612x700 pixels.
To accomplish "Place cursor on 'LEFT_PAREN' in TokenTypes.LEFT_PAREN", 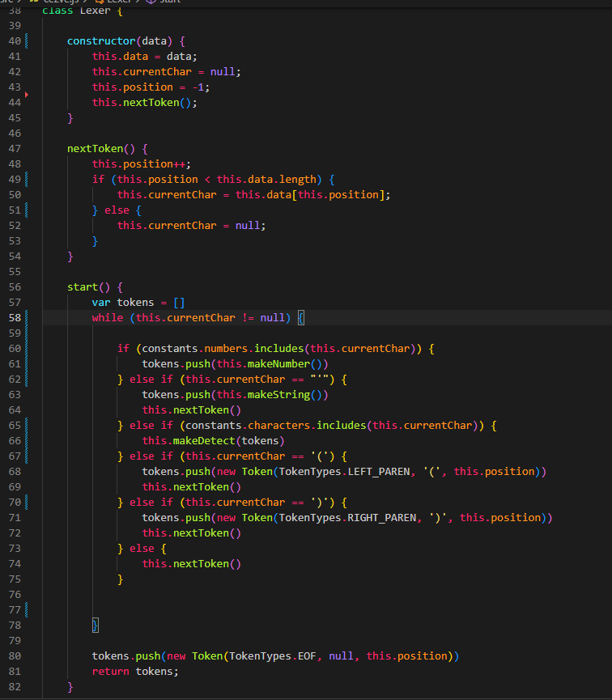I will pos(379,472).
